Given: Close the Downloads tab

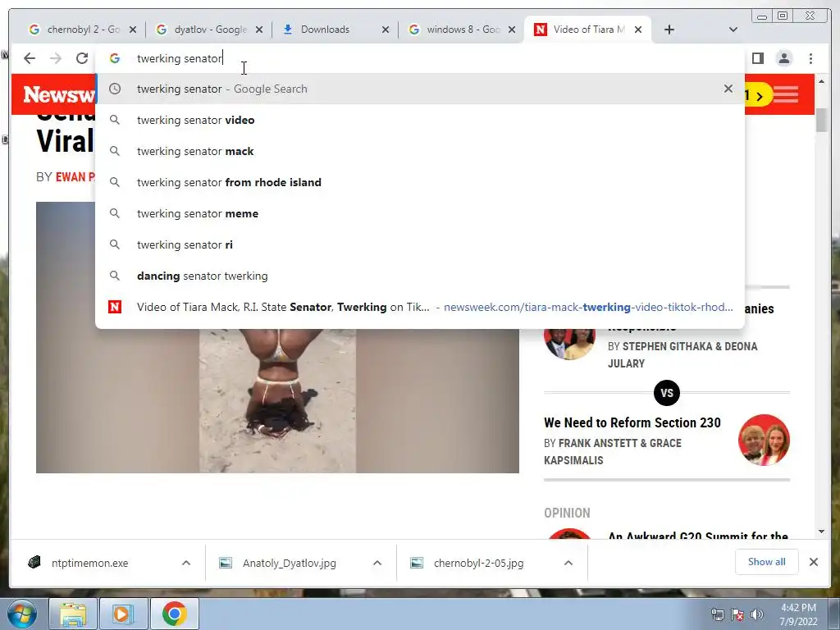Looking at the screenshot, I should [386, 30].
